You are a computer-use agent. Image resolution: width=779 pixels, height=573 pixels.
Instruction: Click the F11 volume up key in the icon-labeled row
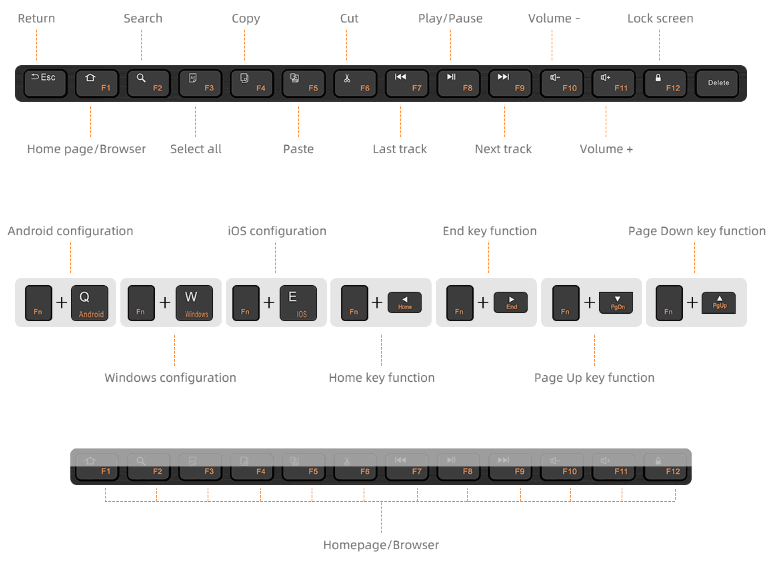point(614,83)
